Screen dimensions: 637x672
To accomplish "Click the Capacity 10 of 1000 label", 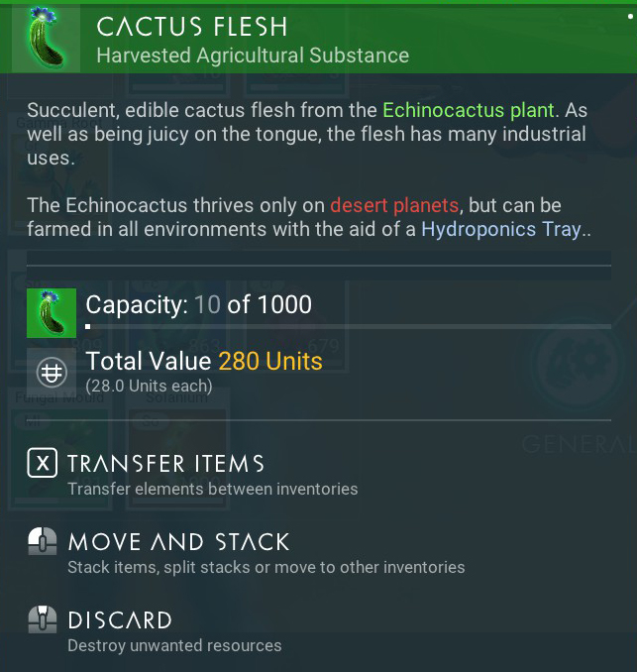I will 199,304.
